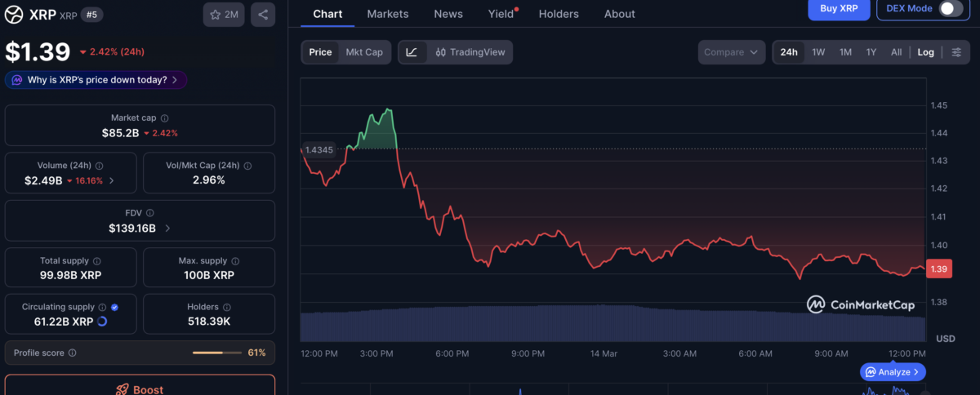
Task: Click the $85.2B market cap value
Action: click(x=118, y=133)
